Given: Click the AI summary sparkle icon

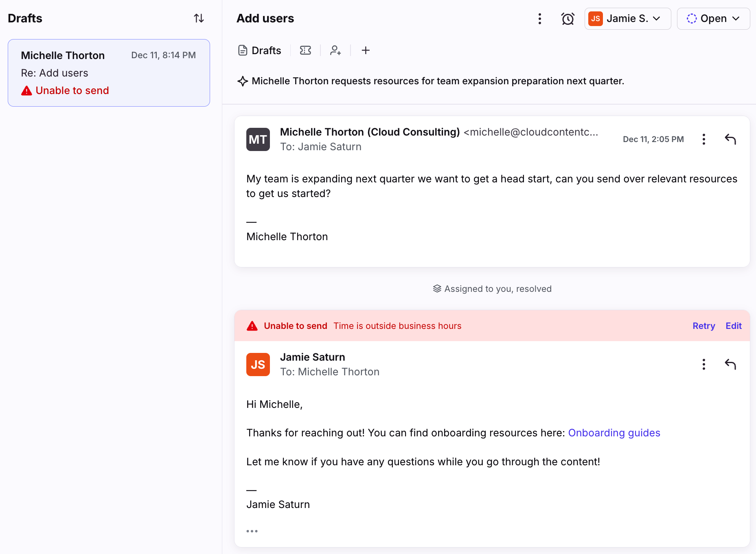Looking at the screenshot, I should 243,81.
